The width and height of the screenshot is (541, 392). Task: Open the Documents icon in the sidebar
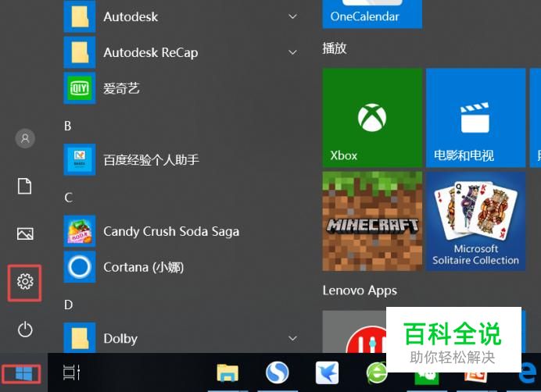25,186
